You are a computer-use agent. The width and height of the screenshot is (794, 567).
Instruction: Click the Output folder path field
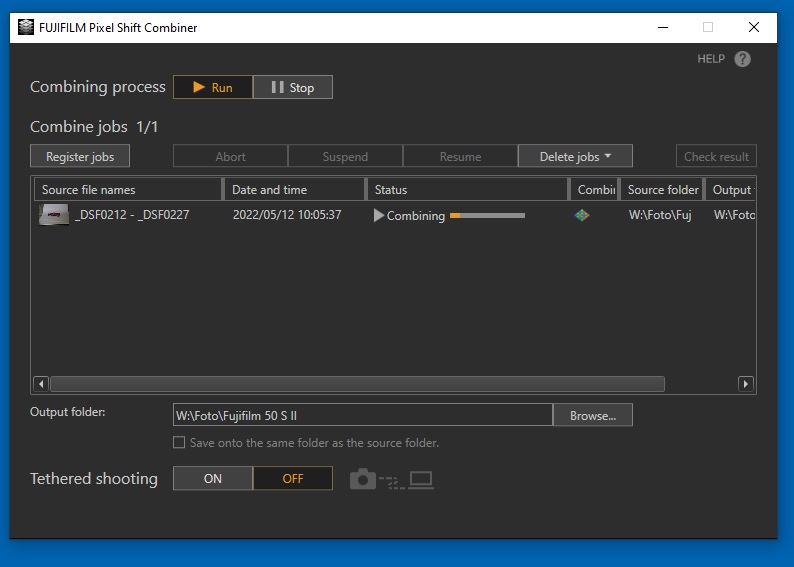363,415
